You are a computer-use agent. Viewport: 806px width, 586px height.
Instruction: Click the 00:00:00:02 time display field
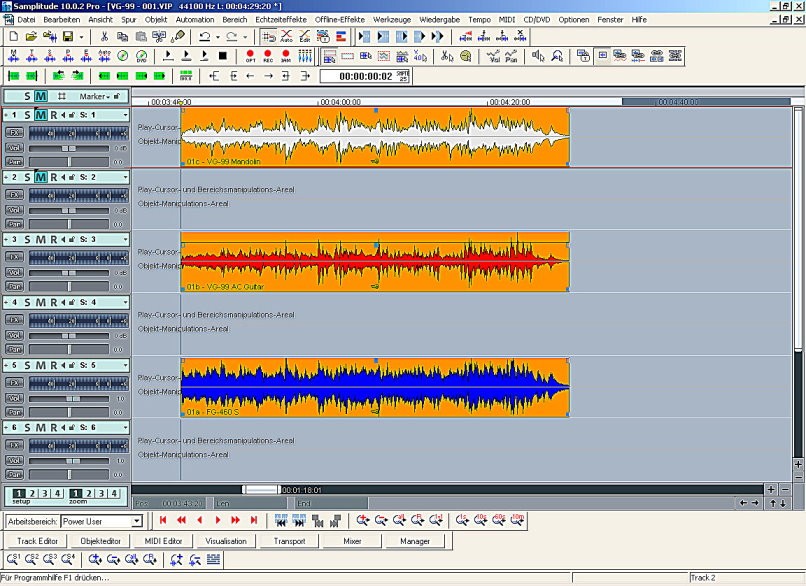(x=365, y=76)
